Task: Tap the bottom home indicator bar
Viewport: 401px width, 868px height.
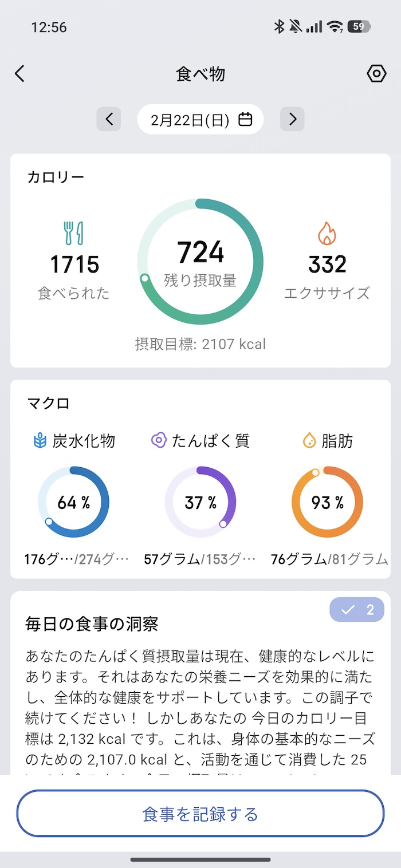Action: (x=200, y=859)
